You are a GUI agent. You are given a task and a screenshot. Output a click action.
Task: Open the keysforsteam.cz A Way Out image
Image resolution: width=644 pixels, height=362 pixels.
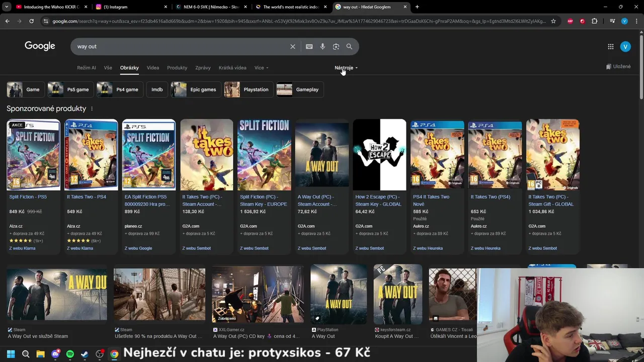coord(398,295)
